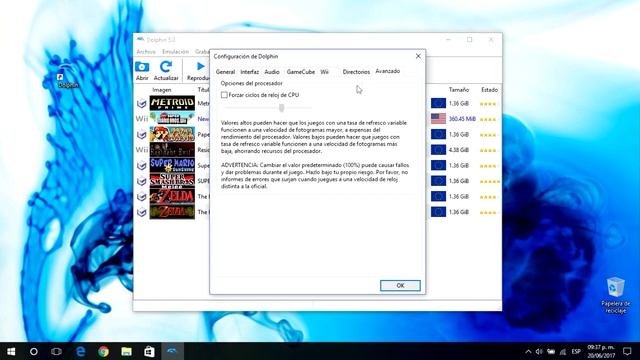Launch Google Chrome from the taskbar
The height and width of the screenshot is (360, 640).
pyautogui.click(x=103, y=351)
